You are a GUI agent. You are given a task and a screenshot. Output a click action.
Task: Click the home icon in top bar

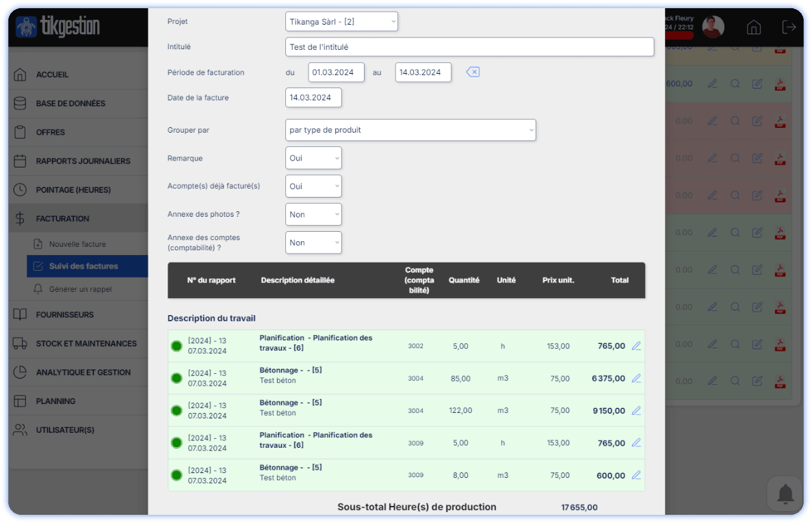click(753, 27)
